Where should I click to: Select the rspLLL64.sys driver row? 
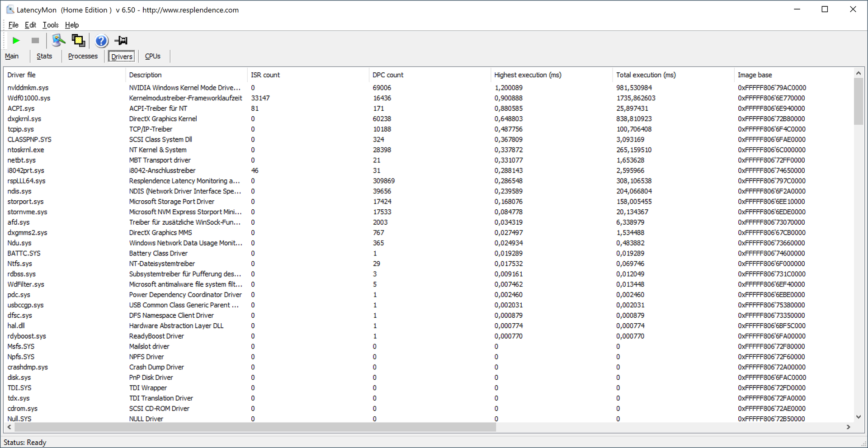429,181
